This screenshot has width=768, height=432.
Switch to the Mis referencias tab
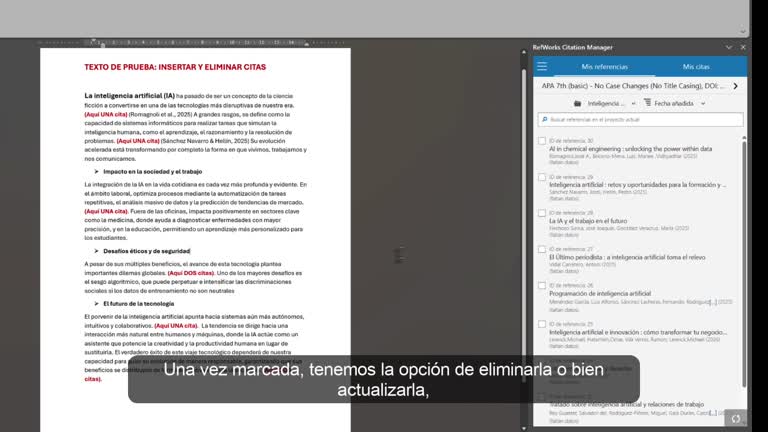(604, 67)
